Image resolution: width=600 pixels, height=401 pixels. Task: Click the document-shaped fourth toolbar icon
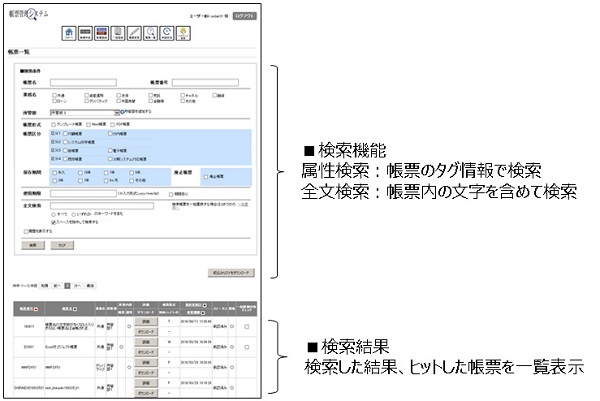tap(119, 34)
